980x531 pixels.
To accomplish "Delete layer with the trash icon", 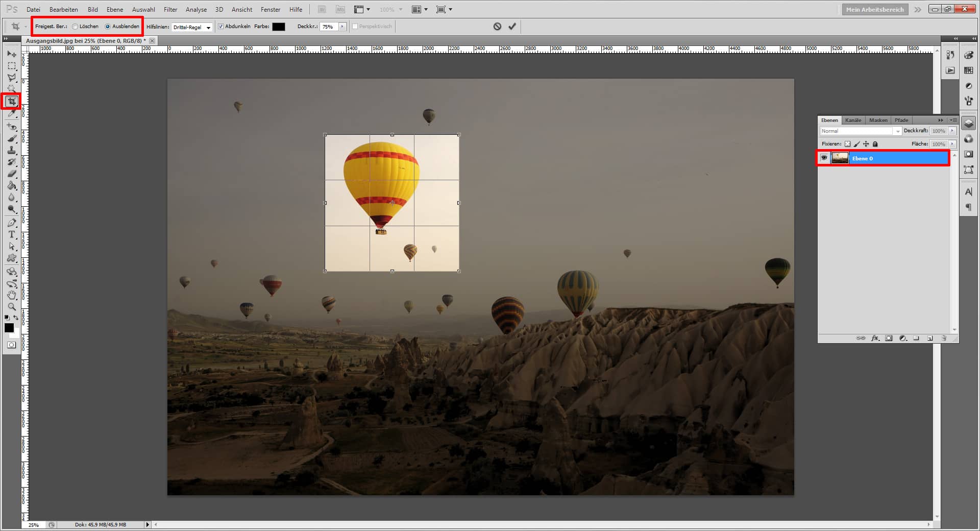I will coord(944,339).
